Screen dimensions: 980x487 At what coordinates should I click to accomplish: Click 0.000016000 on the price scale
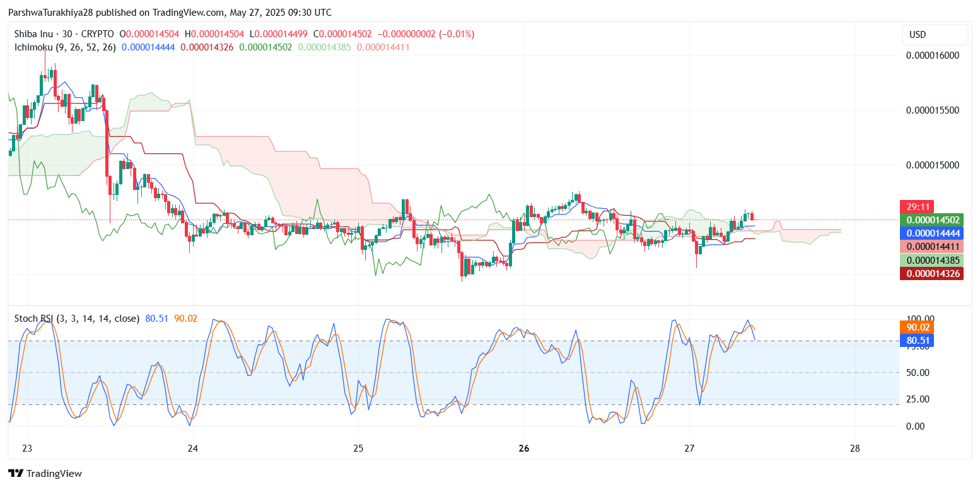[x=932, y=56]
